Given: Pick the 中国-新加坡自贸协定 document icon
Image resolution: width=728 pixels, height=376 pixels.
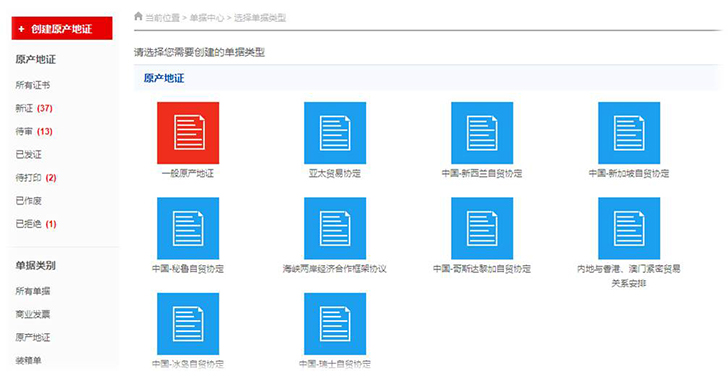Looking at the screenshot, I should (629, 133).
